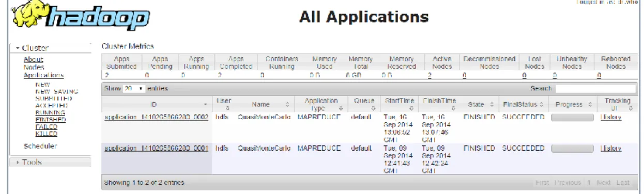
Task: Click Unhealthy Nodes count link
Action: coord(555,75)
